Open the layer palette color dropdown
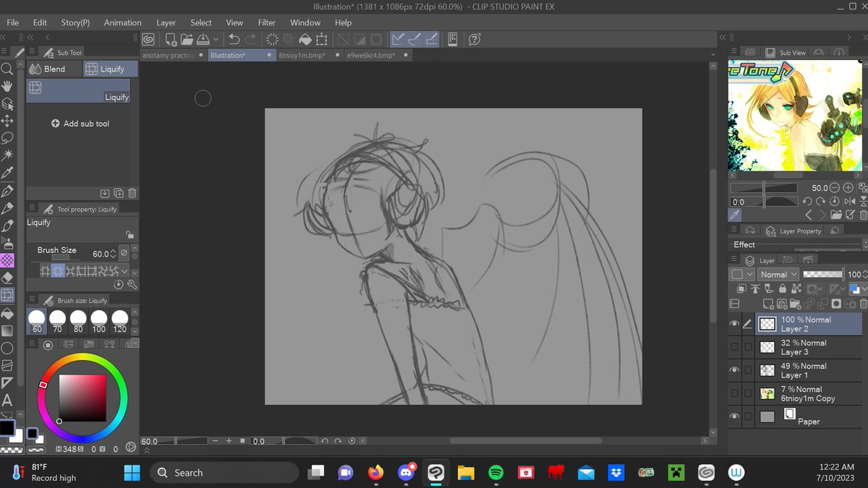The image size is (868, 488). [741, 275]
